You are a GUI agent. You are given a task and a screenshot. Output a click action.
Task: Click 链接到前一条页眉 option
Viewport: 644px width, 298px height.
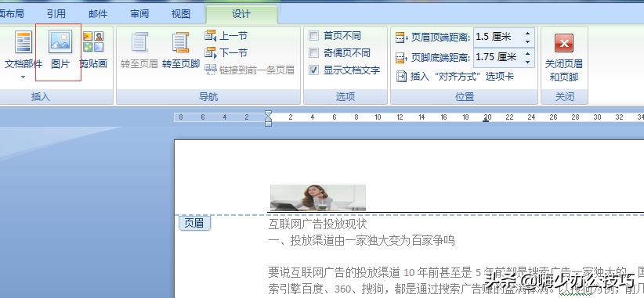pyautogui.click(x=249, y=70)
